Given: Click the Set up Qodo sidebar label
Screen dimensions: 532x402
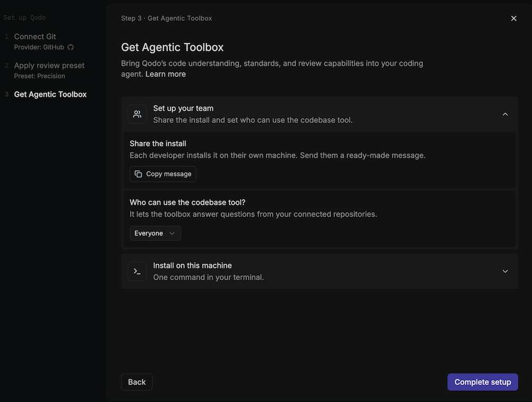Looking at the screenshot, I should pos(24,17).
